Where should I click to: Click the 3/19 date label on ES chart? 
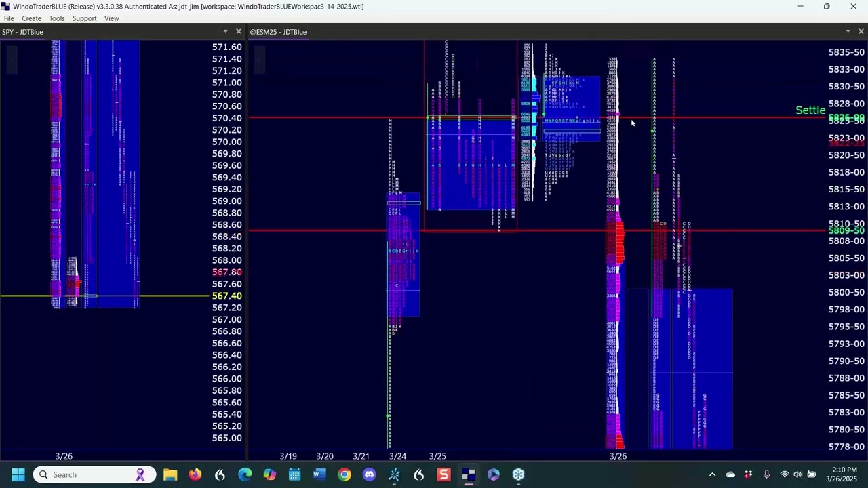(x=288, y=456)
